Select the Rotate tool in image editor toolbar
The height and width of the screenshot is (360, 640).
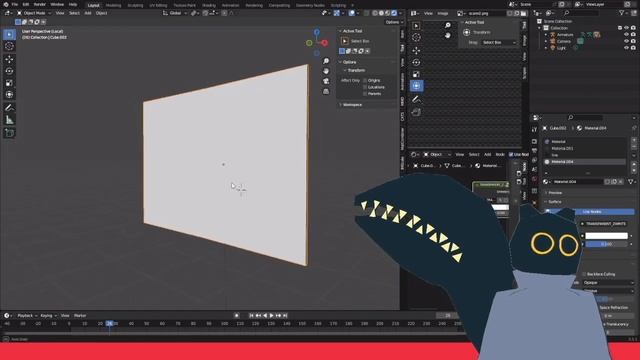(416, 62)
